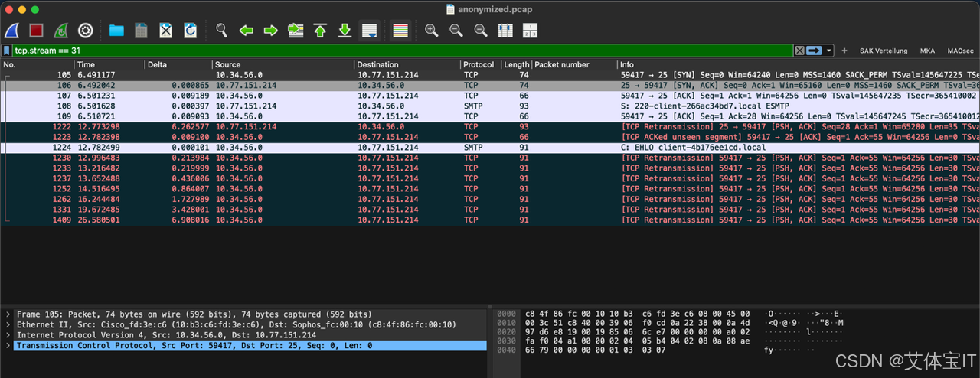Image resolution: width=980 pixels, height=378 pixels.
Task: Apply the SAK Verteilung filter button
Action: tap(884, 51)
